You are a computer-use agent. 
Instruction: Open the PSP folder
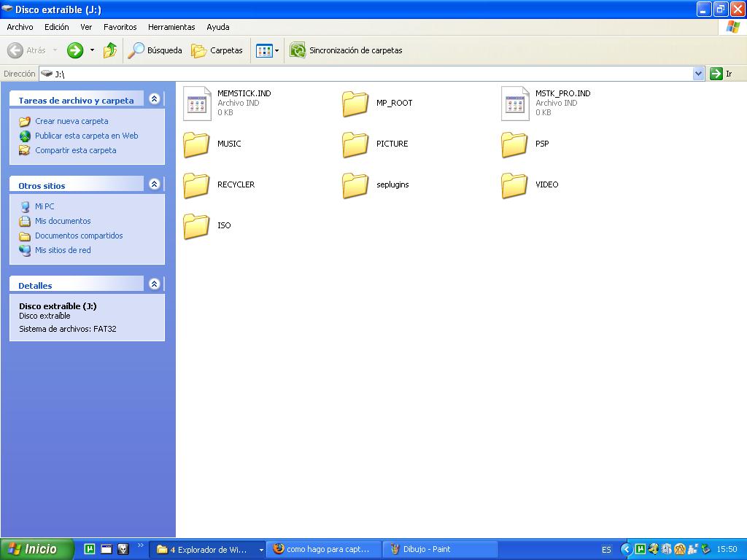(x=514, y=144)
